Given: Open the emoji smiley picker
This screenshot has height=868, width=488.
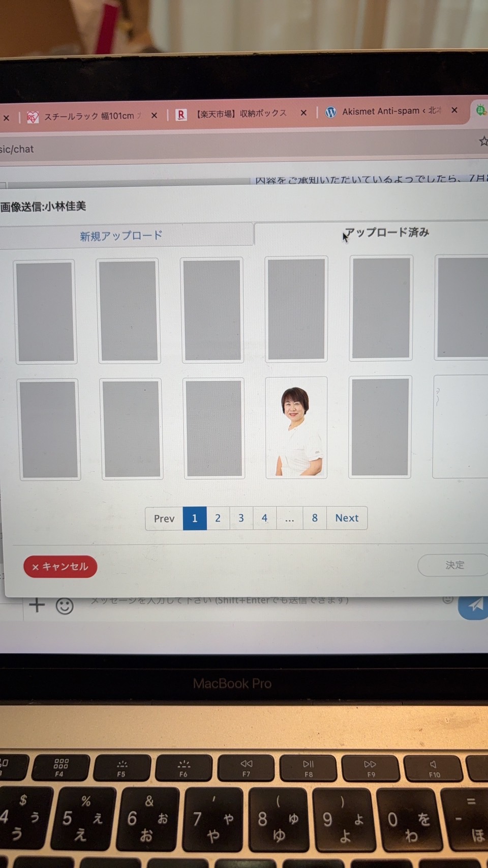Looking at the screenshot, I should [x=65, y=606].
